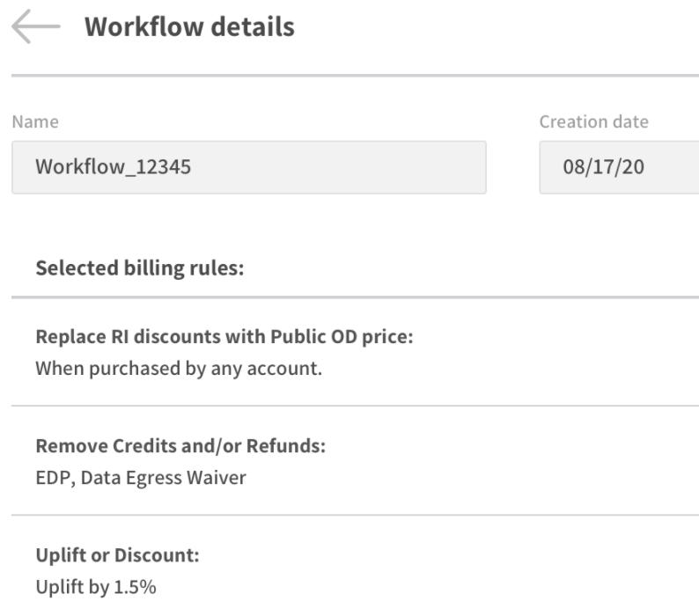
Task: Click the Creation date label
Action: coord(593,122)
